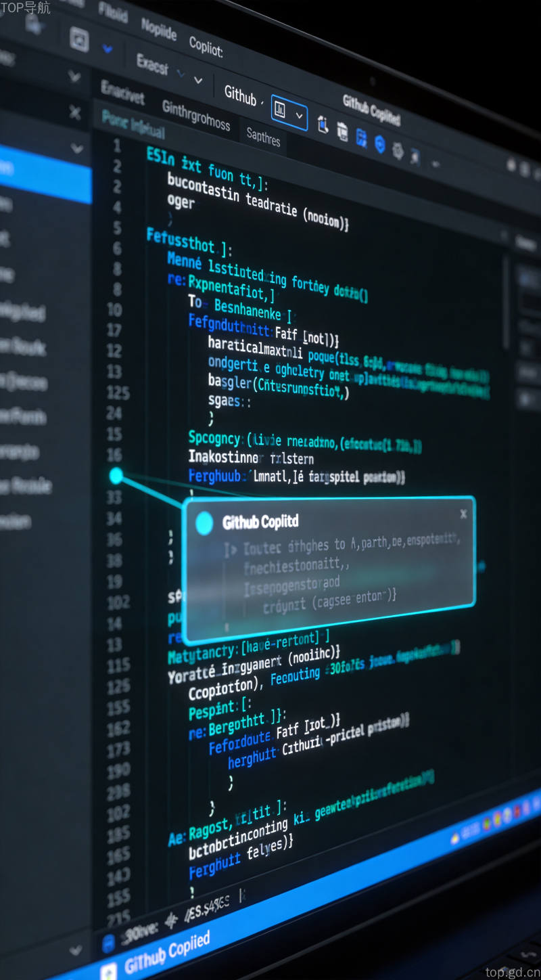Click the cyan circle icon in the Coplitd popup
Viewport: 541px width, 980px height.
point(204,522)
